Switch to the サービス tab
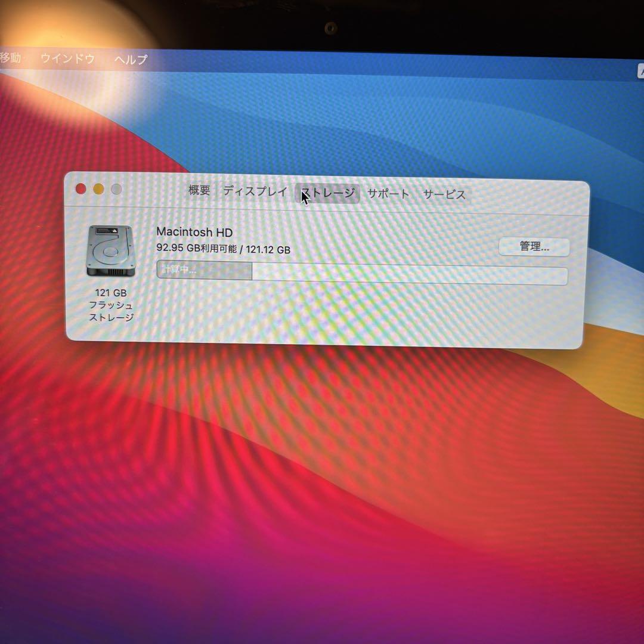This screenshot has width=644, height=644. tap(444, 194)
